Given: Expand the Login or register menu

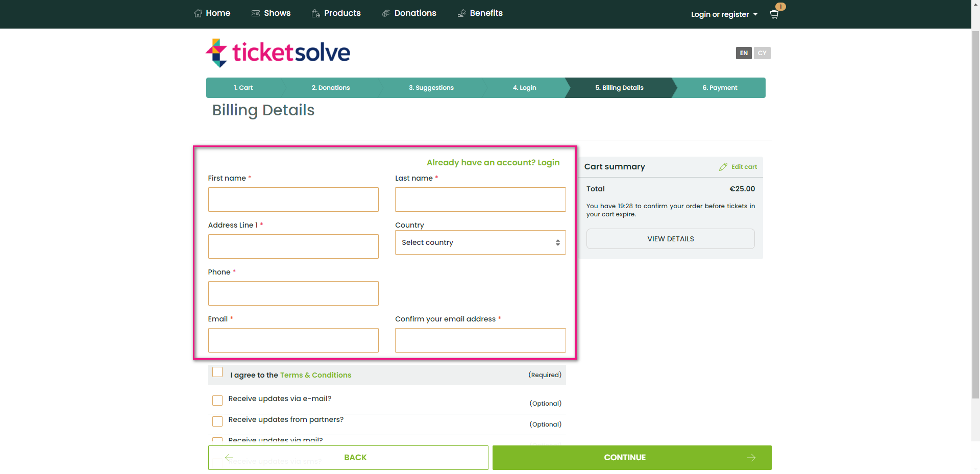Looking at the screenshot, I should [724, 14].
